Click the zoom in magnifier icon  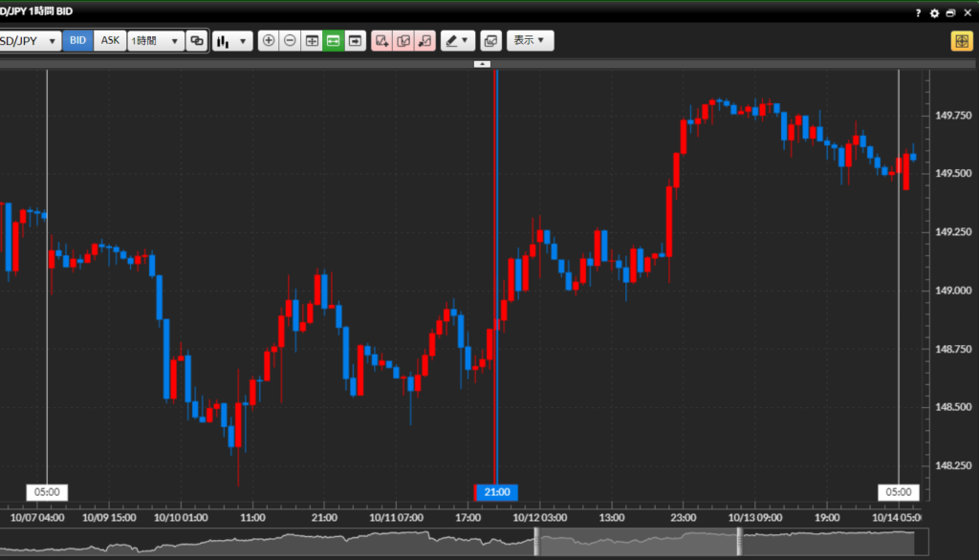(x=269, y=41)
